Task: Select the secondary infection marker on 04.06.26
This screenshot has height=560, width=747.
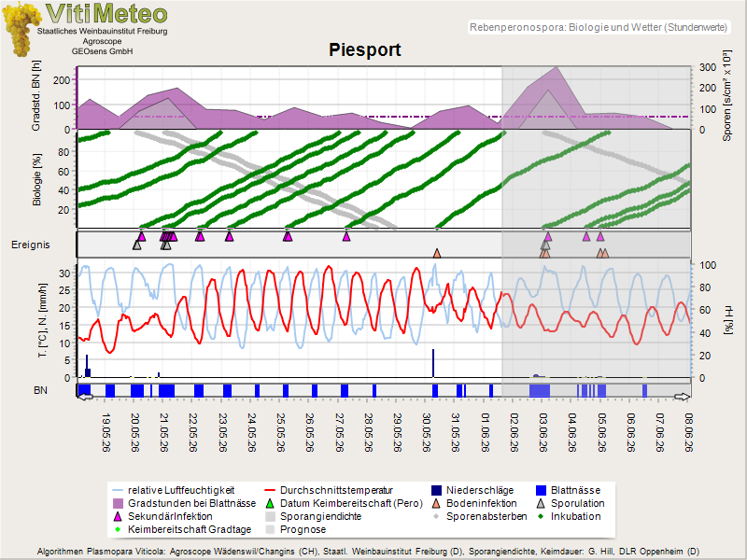Action: [x=586, y=236]
